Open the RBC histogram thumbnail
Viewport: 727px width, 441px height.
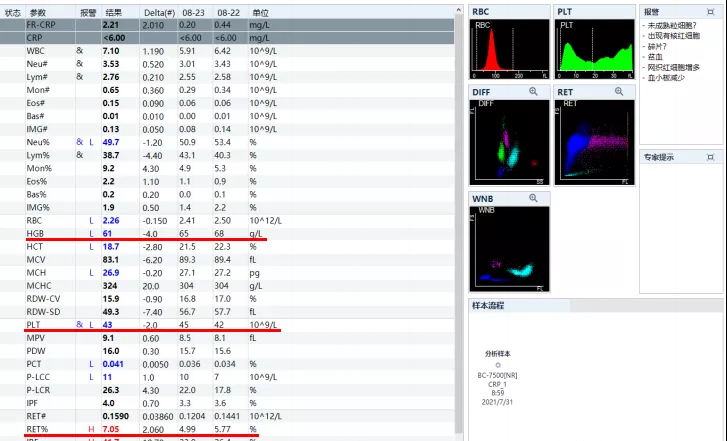pos(509,49)
